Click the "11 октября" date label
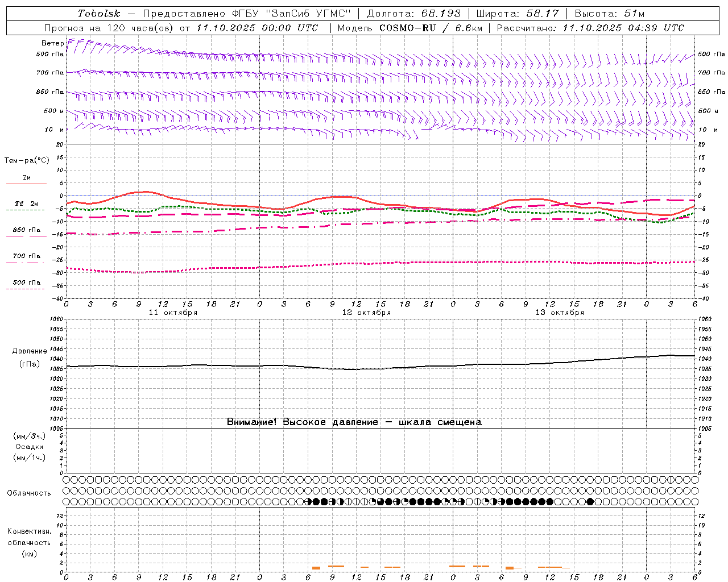This screenshot has width=728, height=582. click(x=173, y=313)
